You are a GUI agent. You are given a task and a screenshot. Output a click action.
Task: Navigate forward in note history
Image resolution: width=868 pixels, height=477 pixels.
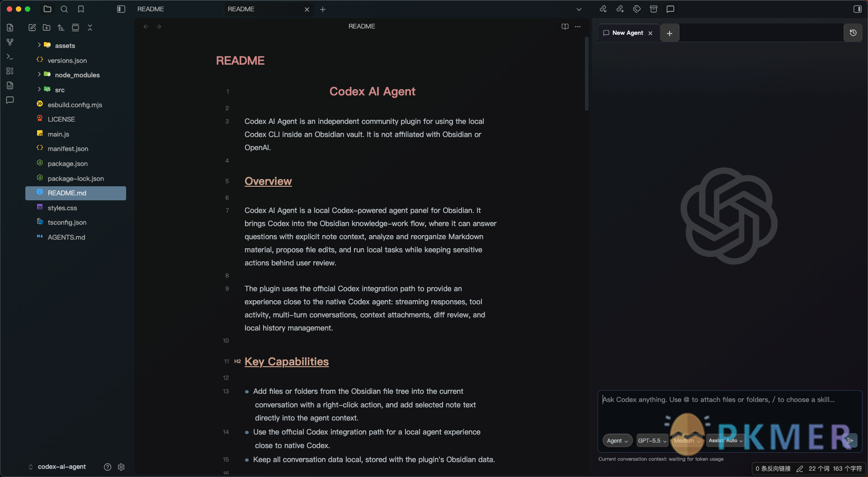tap(159, 27)
